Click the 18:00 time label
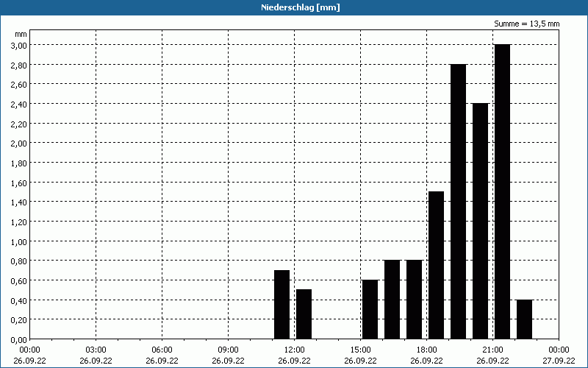Viewport: 588px width, 368px height. [427, 350]
